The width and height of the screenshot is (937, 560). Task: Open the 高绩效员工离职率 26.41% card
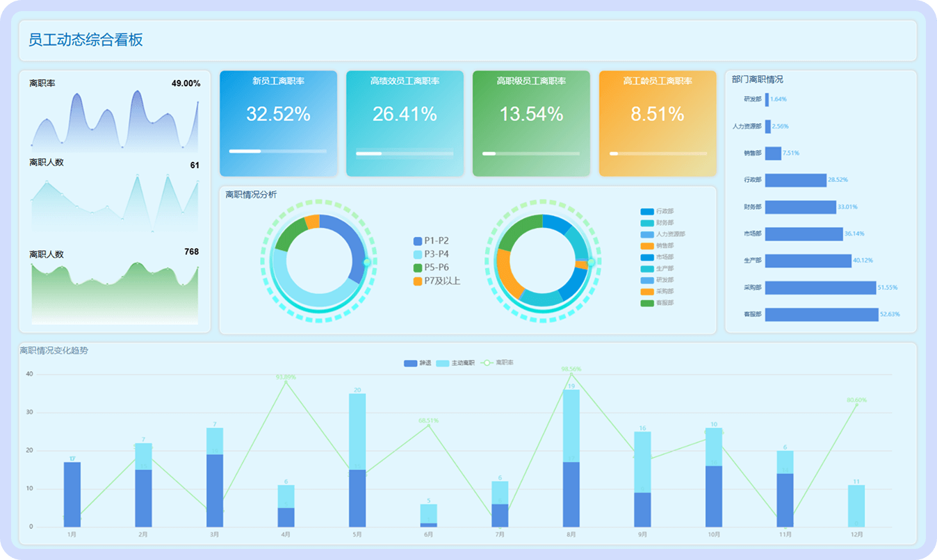point(405,123)
